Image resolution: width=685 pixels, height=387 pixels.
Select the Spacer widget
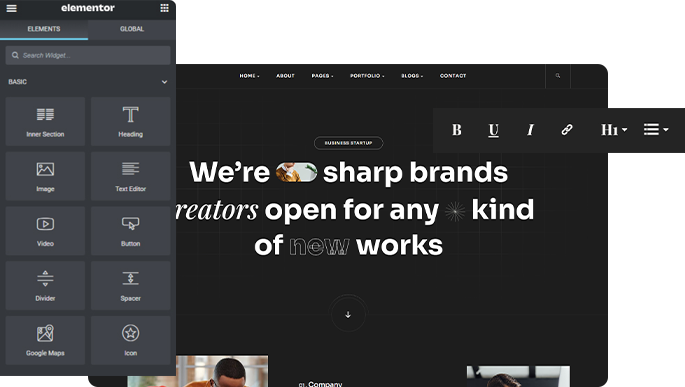click(131, 286)
